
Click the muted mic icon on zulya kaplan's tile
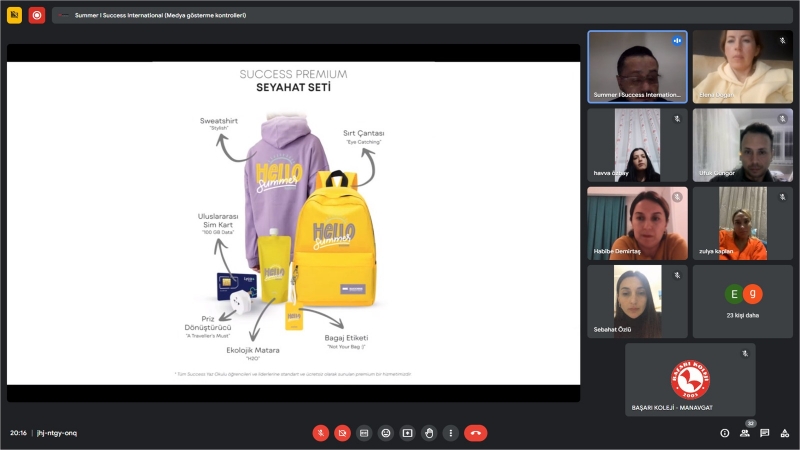[x=782, y=197]
